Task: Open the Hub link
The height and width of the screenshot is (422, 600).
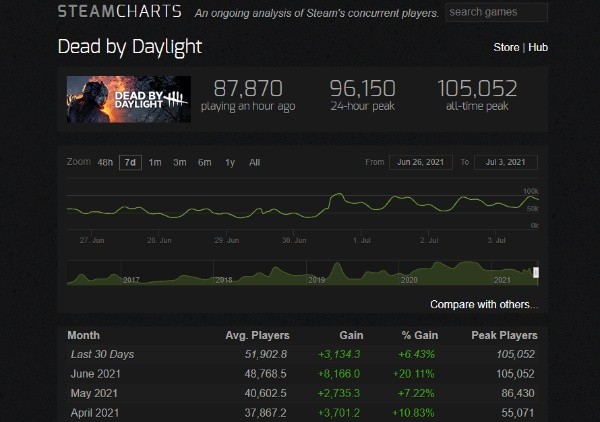Action: [x=538, y=47]
